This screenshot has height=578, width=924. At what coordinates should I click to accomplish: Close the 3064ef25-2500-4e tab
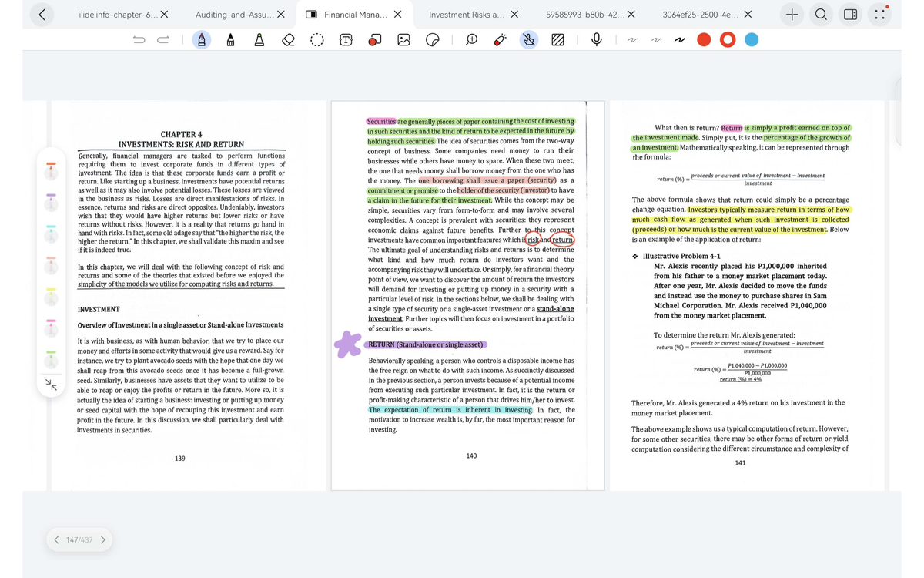click(748, 15)
